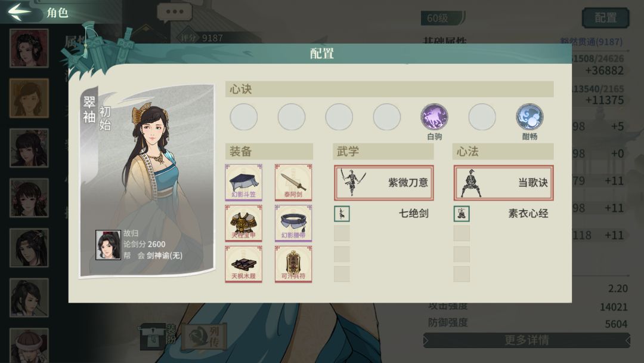Select the 紫微刀意 martial art card
The width and height of the screenshot is (644, 363).
(383, 183)
